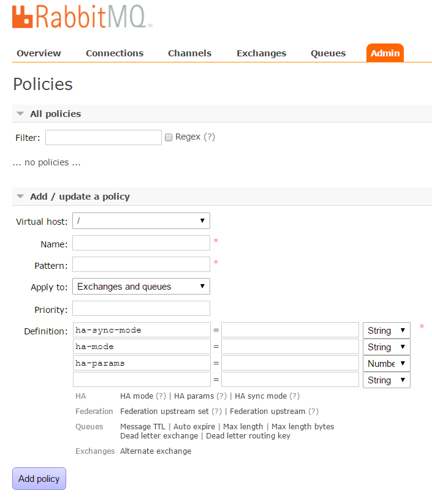Viewport: 432px width, 504px height.
Task: Open HA sync mode help question mark
Action: (294, 396)
